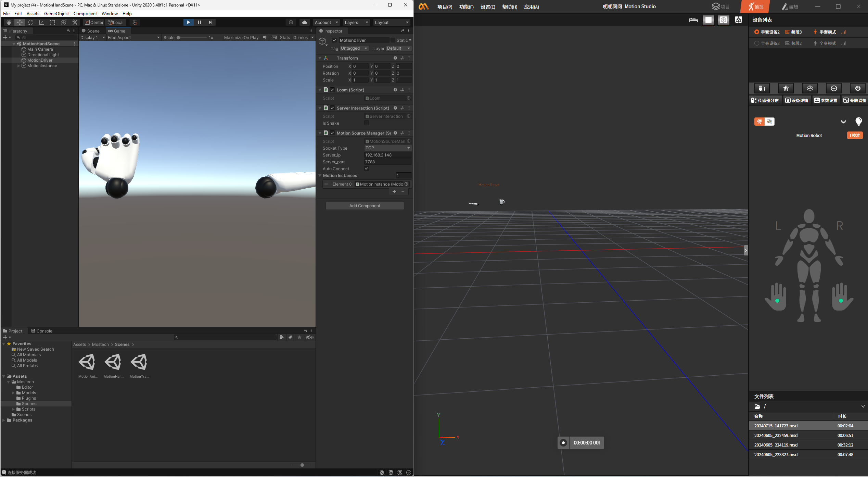Click the orange 校准 calibrate button

point(855,135)
